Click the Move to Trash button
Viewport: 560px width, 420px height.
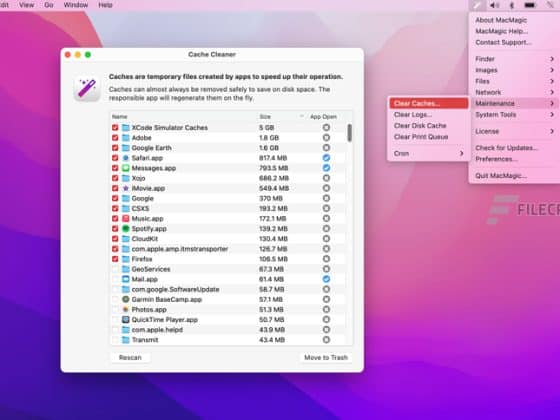(x=326, y=358)
